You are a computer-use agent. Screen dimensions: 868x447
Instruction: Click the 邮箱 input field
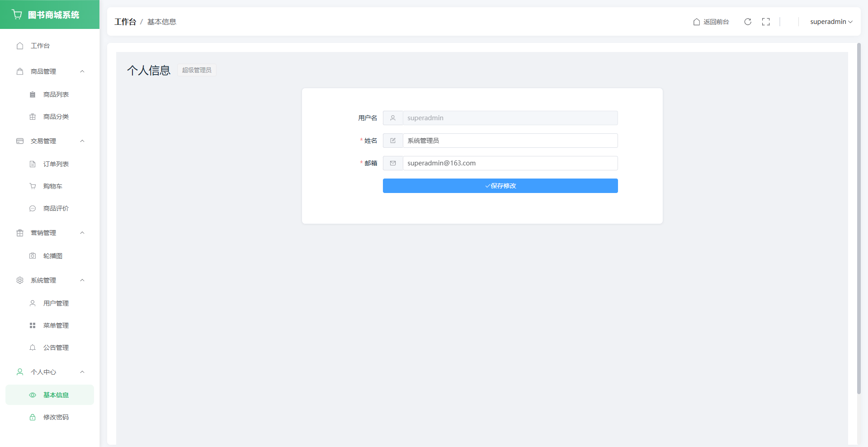point(509,163)
